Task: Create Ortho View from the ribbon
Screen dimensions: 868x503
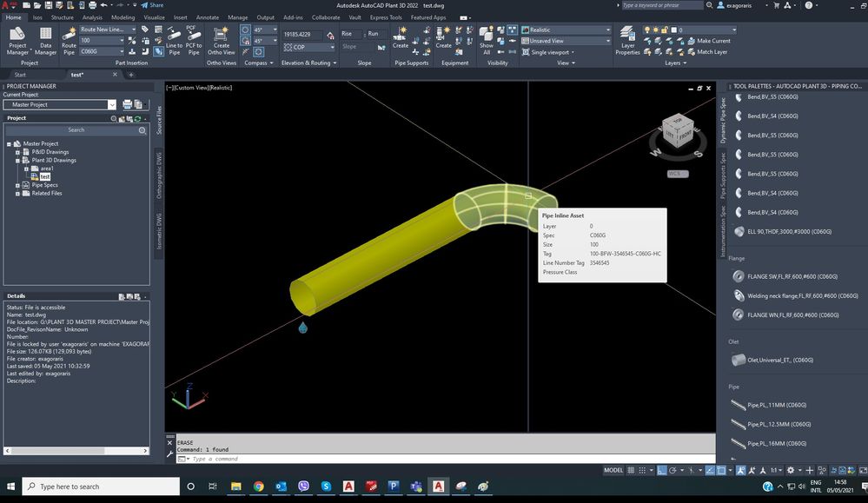Action: (222, 41)
